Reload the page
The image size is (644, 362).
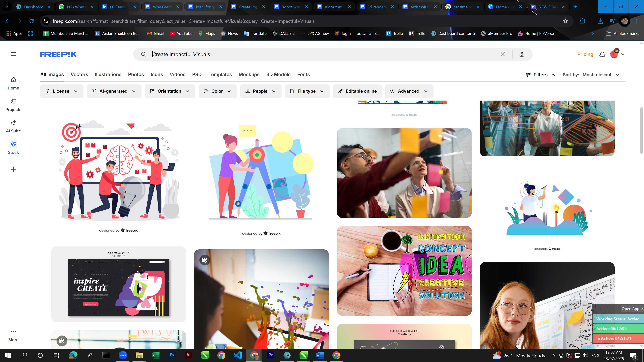click(x=32, y=21)
